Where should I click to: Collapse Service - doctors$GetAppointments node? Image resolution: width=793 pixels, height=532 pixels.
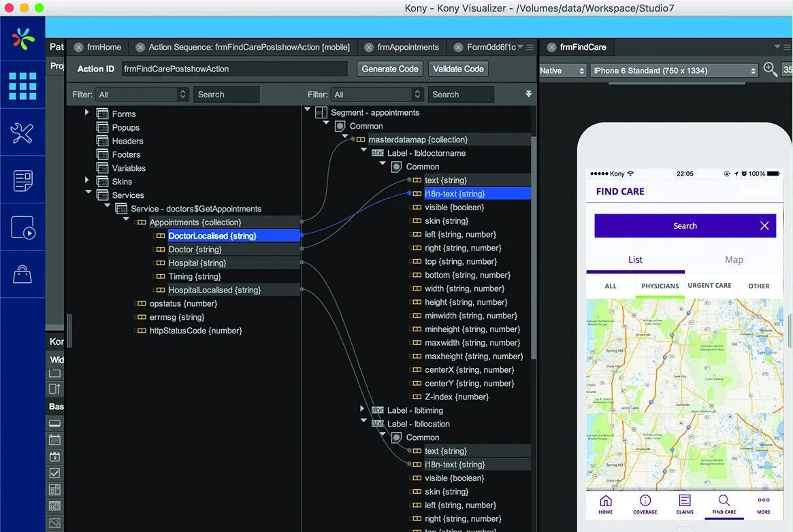[x=108, y=205]
